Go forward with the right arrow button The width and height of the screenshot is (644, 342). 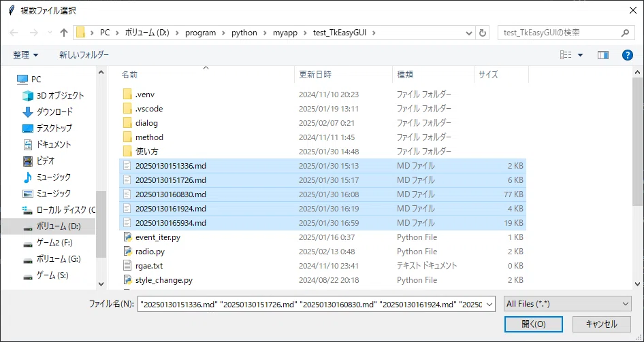click(33, 33)
